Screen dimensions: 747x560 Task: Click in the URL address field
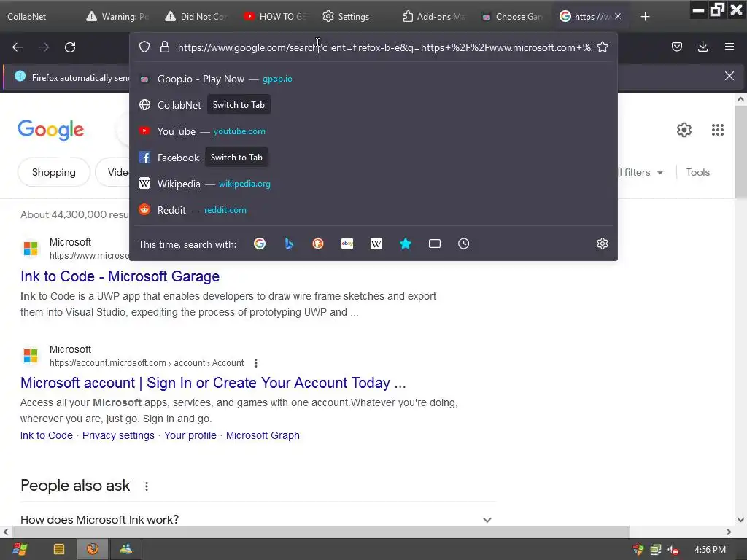(x=384, y=47)
